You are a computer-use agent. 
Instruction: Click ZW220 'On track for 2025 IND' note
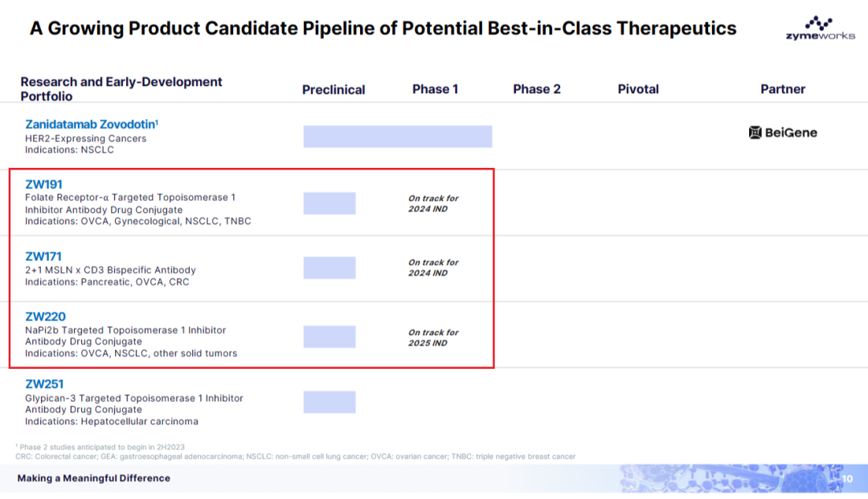[433, 337]
